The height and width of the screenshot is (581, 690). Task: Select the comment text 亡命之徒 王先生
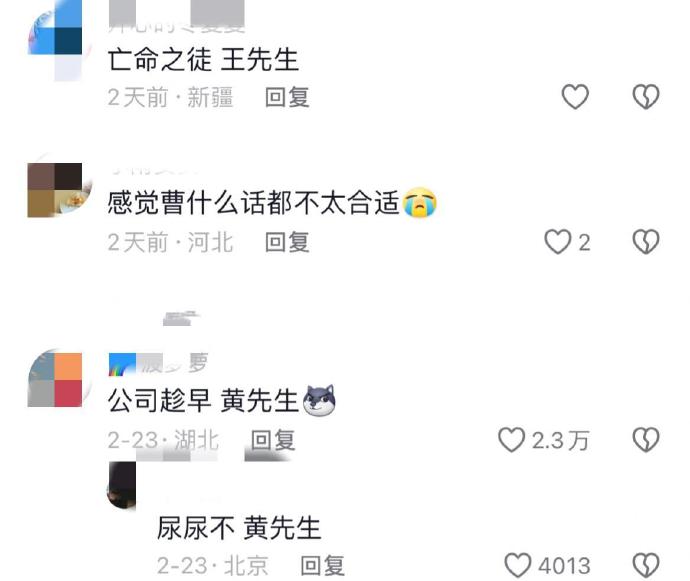tap(203, 59)
